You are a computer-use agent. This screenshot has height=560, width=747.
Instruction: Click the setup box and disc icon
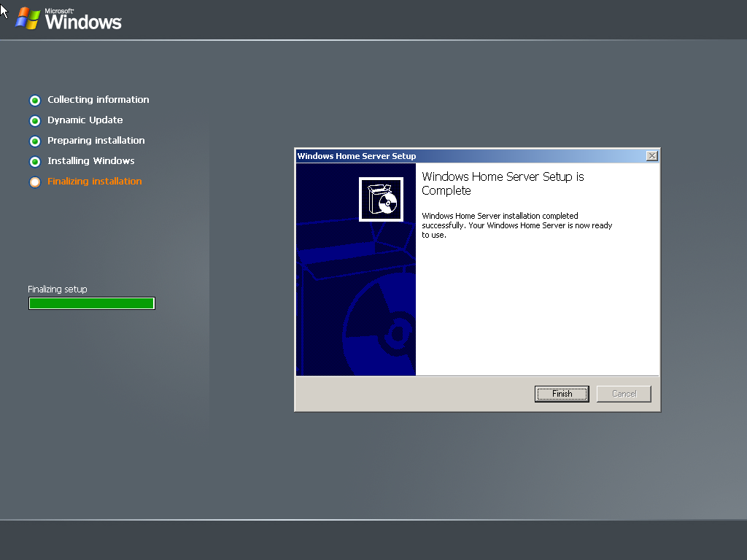381,200
